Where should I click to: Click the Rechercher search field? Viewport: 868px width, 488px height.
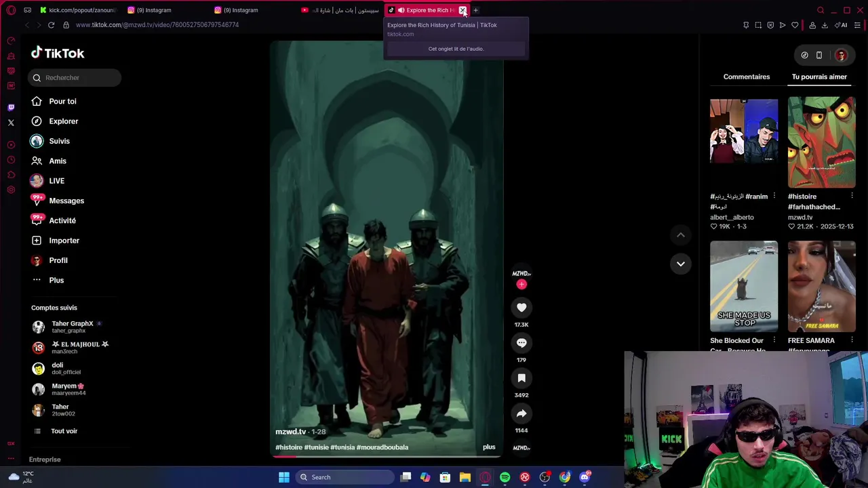click(x=75, y=77)
